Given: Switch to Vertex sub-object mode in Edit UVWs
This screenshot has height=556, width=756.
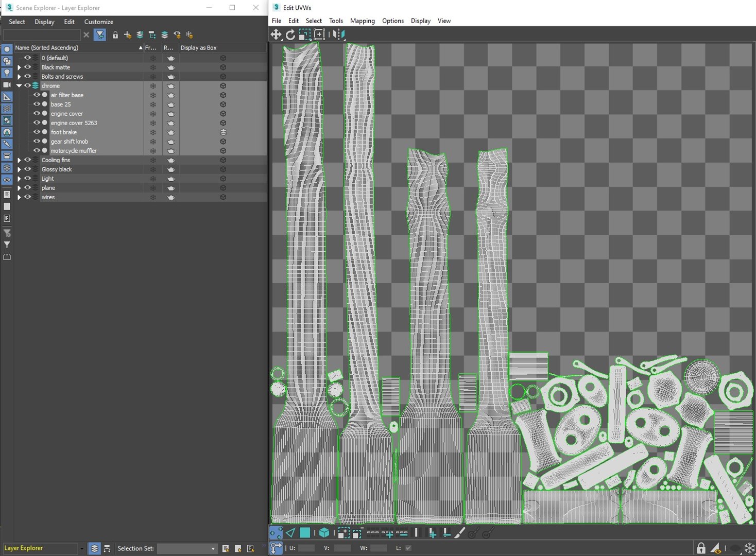Looking at the screenshot, I should (276, 533).
